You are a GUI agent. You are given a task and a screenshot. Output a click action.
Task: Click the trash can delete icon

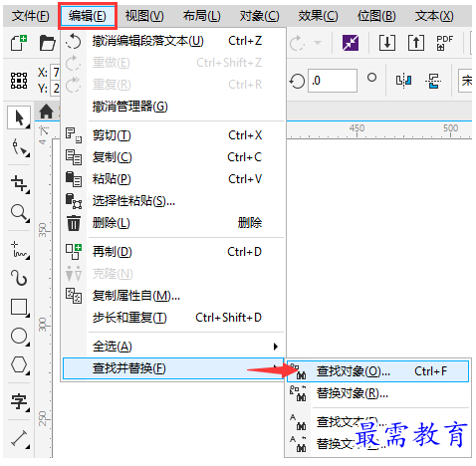pyautogui.click(x=74, y=223)
